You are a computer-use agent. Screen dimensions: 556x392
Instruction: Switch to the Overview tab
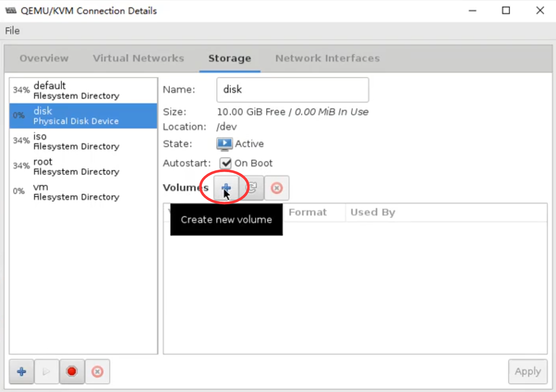44,58
